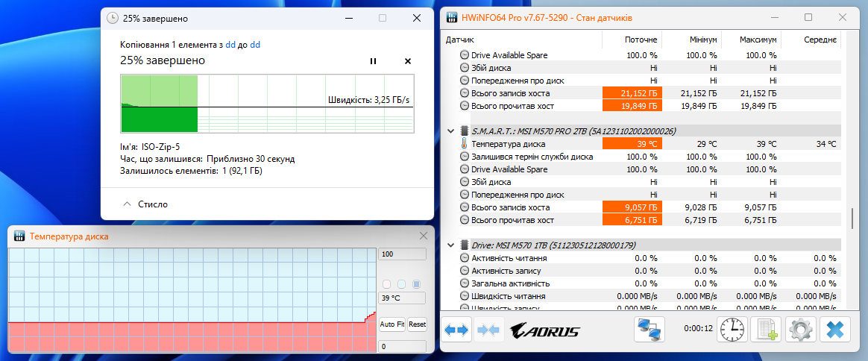868x361 pixels.
Task: Select the 19,849 ГБ current host reads cell
Action: pyautogui.click(x=632, y=106)
